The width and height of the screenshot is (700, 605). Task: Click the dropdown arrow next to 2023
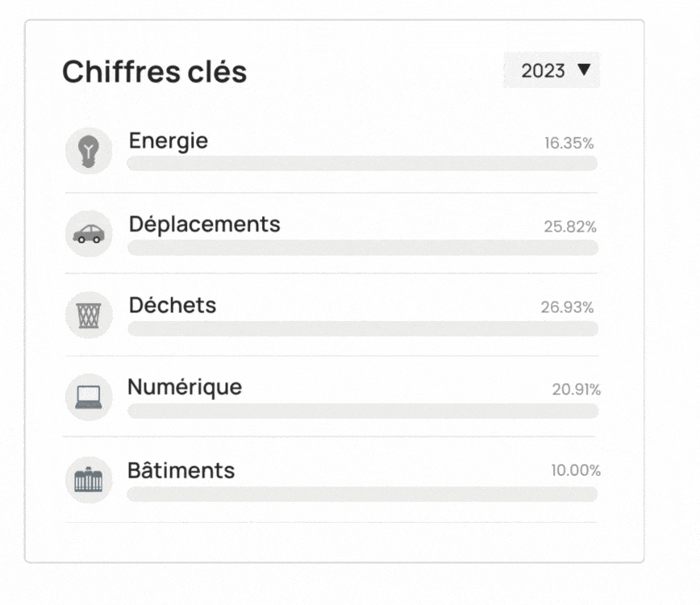584,70
